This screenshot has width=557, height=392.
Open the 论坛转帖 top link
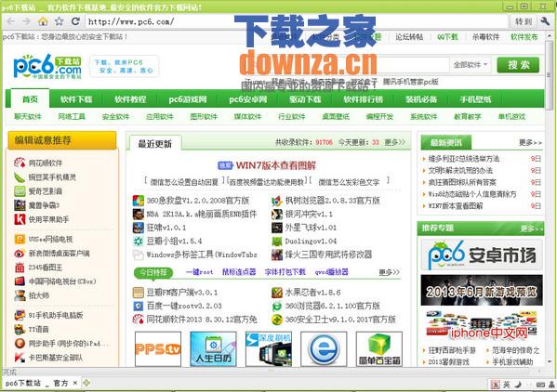click(x=409, y=37)
